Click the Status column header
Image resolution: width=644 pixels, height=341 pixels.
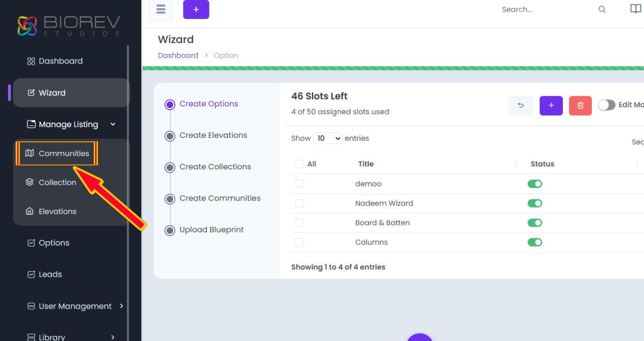click(542, 164)
